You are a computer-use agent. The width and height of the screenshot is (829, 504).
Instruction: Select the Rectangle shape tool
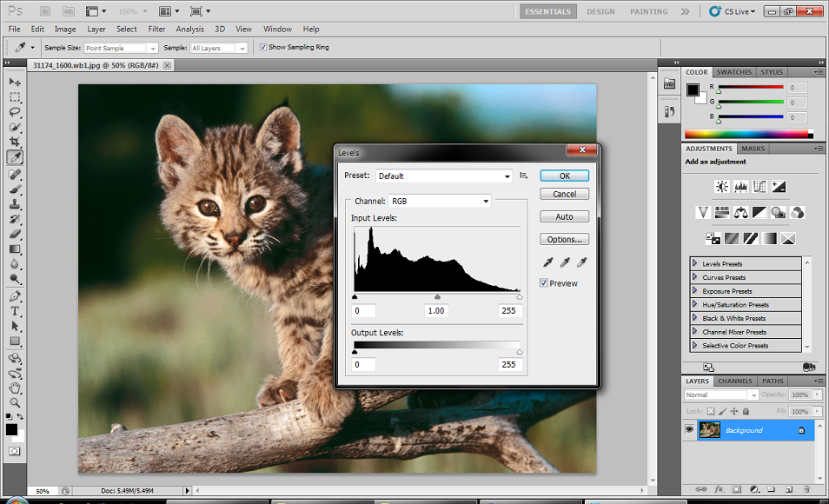15,342
